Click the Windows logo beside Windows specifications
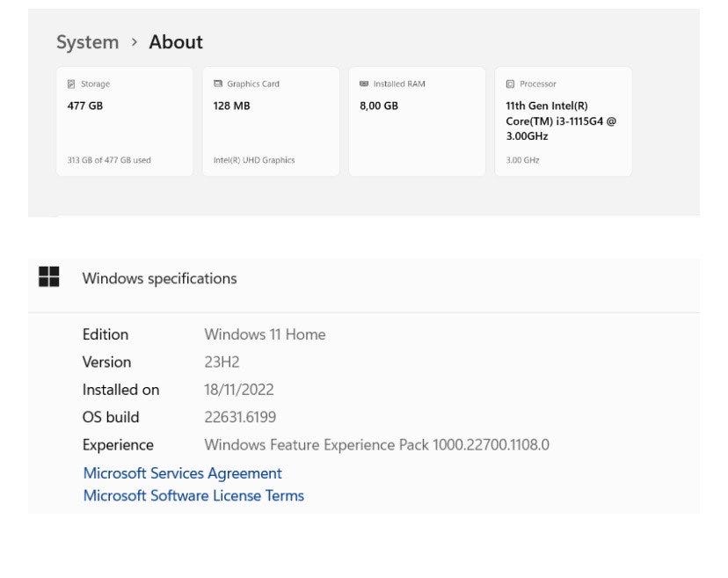The width and height of the screenshot is (728, 578). [x=48, y=277]
